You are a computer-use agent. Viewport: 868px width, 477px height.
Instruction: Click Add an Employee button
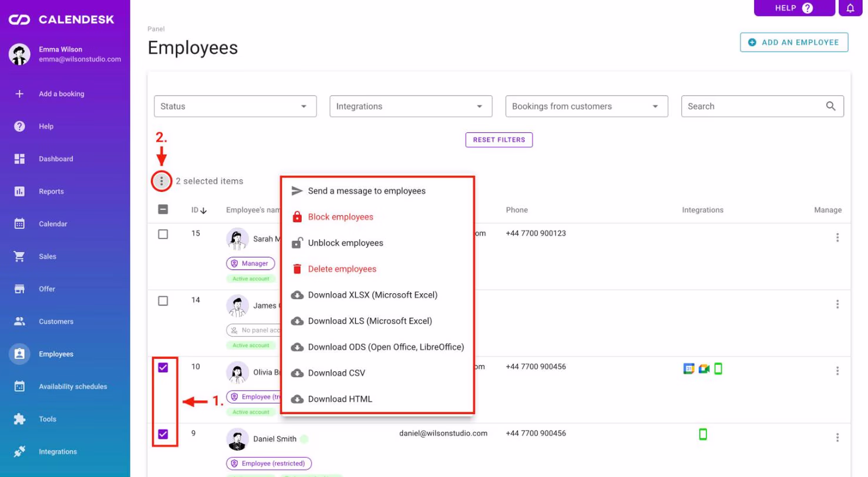tap(794, 42)
